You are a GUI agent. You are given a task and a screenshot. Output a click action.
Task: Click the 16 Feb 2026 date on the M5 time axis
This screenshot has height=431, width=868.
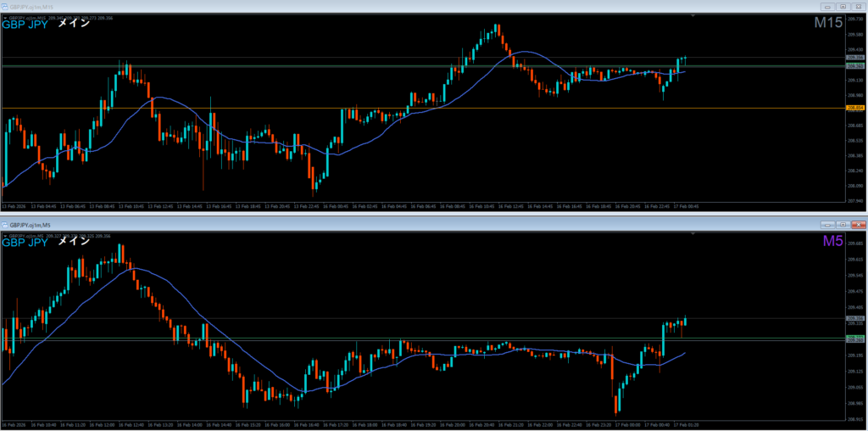pyautogui.click(x=14, y=425)
